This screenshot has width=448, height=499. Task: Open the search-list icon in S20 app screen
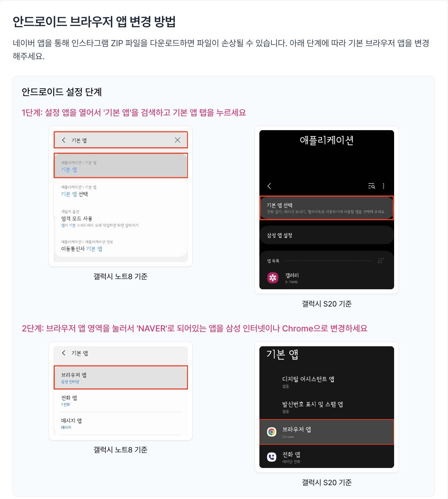point(372,186)
